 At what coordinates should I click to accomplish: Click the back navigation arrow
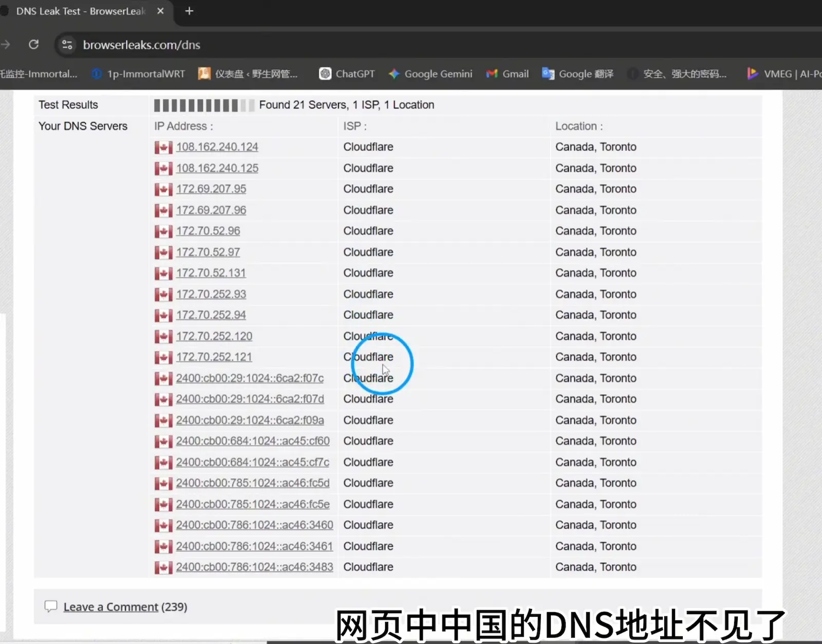6,45
